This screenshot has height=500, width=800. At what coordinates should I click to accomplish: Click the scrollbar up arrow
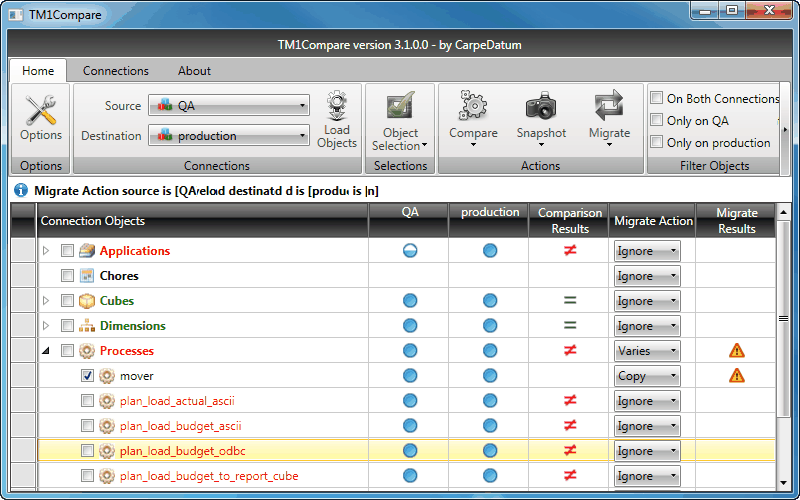click(783, 211)
